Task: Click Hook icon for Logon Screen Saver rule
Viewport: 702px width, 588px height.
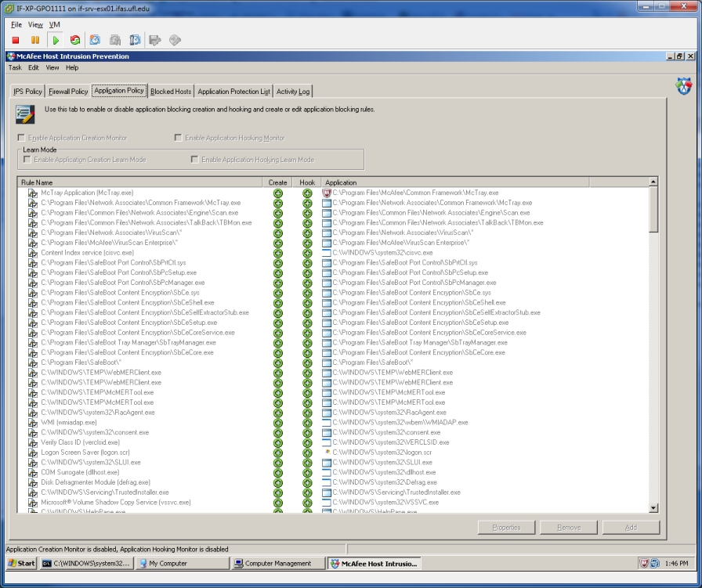Action: point(307,453)
